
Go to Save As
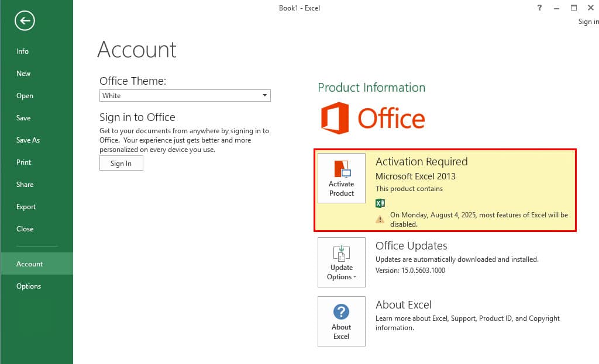(x=37, y=140)
